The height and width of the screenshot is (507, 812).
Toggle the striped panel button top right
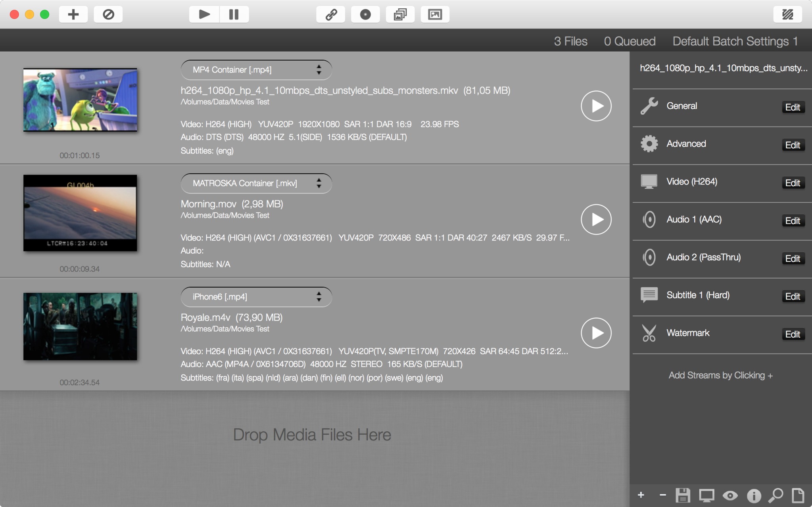787,15
